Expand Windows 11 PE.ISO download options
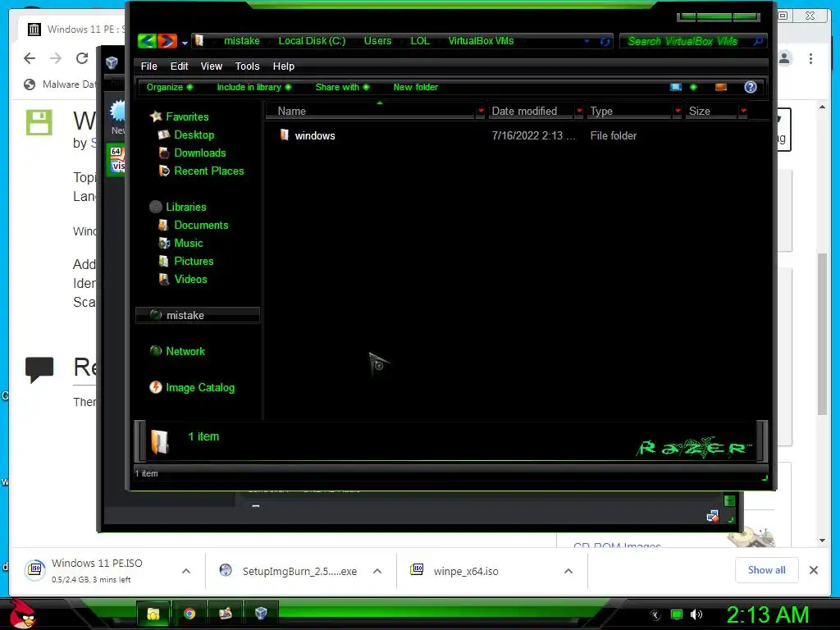This screenshot has height=630, width=840. coord(186,571)
